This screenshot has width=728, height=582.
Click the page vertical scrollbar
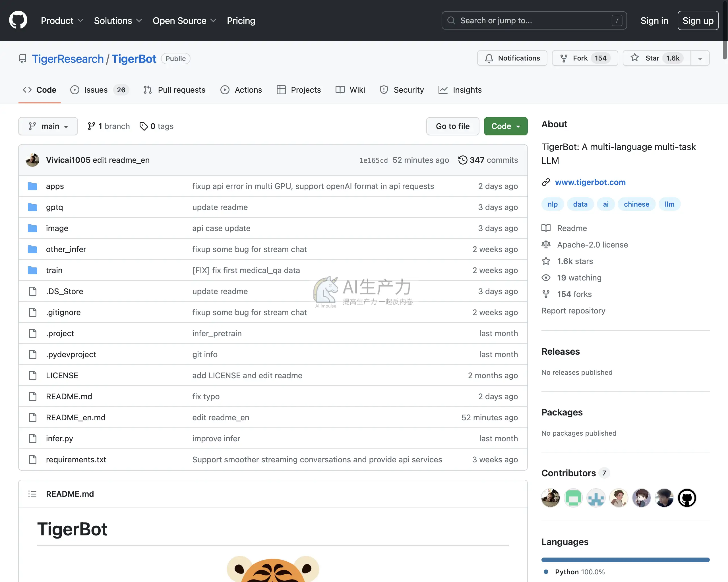click(725, 31)
